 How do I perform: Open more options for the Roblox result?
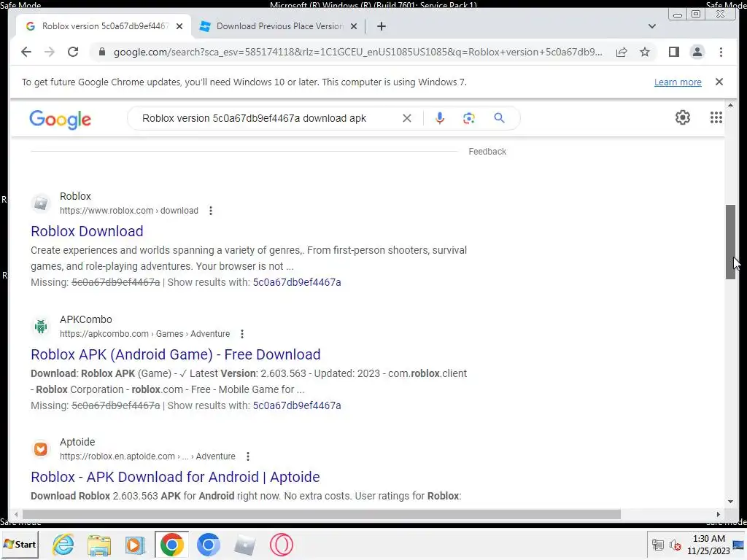tap(211, 211)
